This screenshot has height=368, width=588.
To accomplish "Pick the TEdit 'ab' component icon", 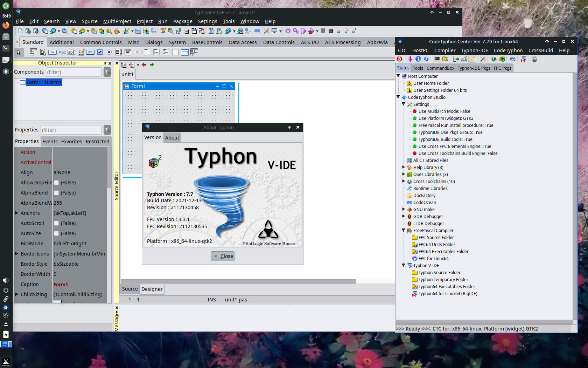I will 71,52.
